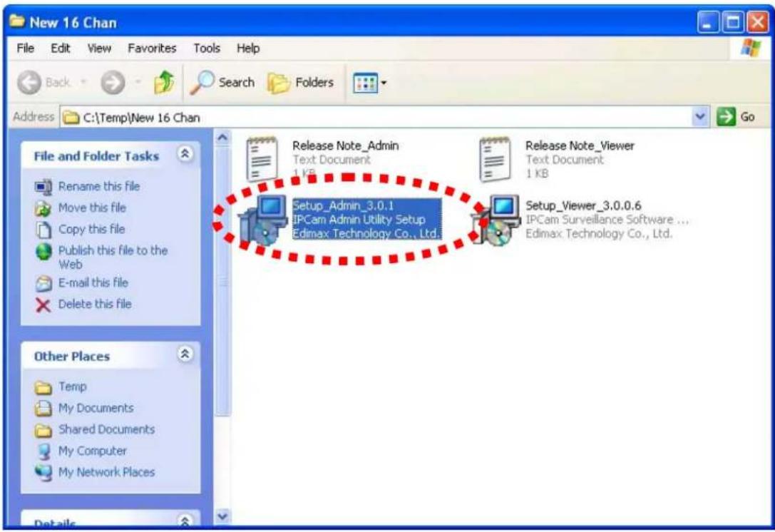Viewport: 775px width, 532px height.
Task: Collapse the Other Places panel
Action: (185, 354)
